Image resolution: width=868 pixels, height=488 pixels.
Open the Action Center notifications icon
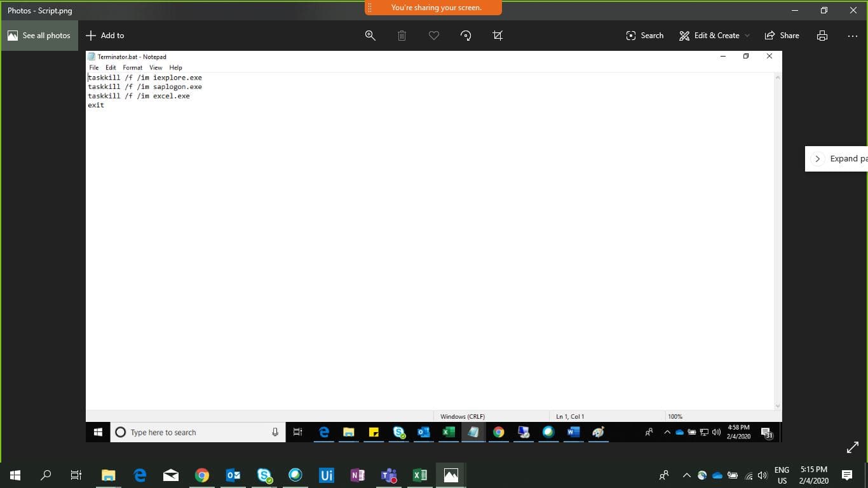pos(847,475)
